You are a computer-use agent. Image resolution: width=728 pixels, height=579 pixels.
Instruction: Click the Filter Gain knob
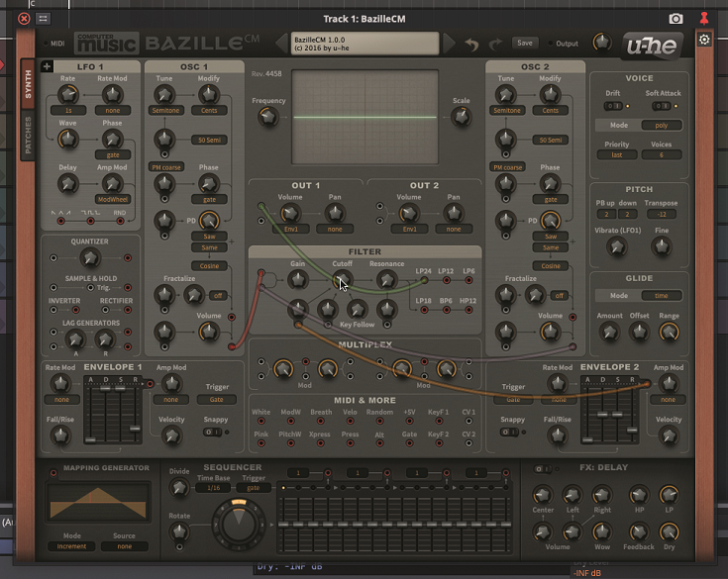297,280
